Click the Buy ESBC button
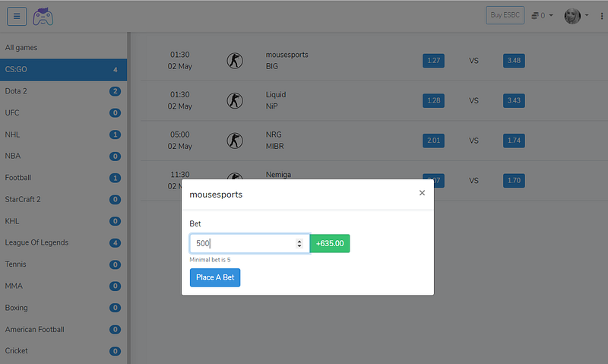This screenshot has height=364, width=608. click(505, 15)
